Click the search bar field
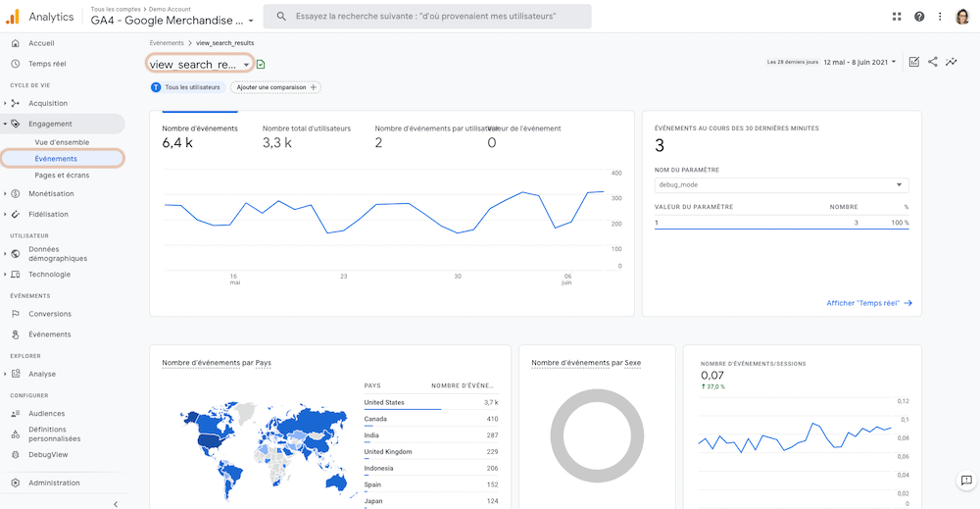980x509 pixels. (x=427, y=17)
